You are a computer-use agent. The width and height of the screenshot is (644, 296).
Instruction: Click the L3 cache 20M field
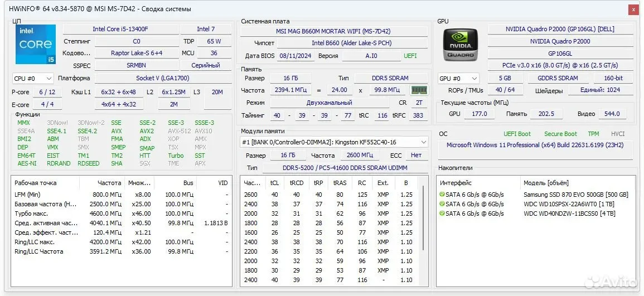coord(217,99)
